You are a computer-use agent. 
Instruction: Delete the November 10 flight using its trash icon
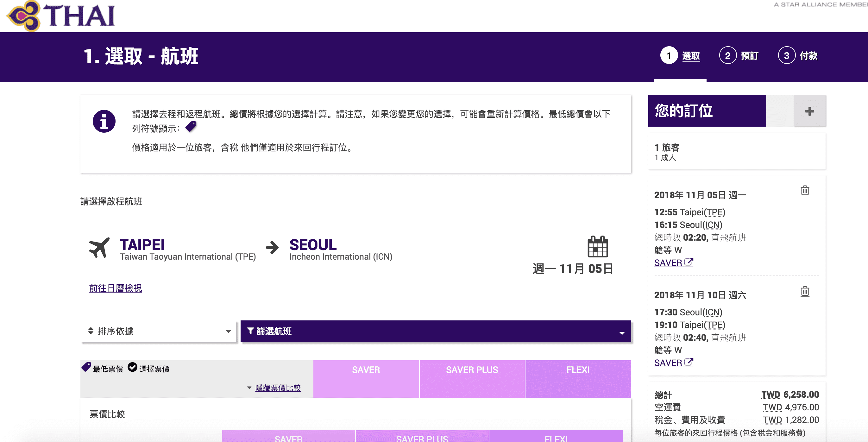[805, 291]
